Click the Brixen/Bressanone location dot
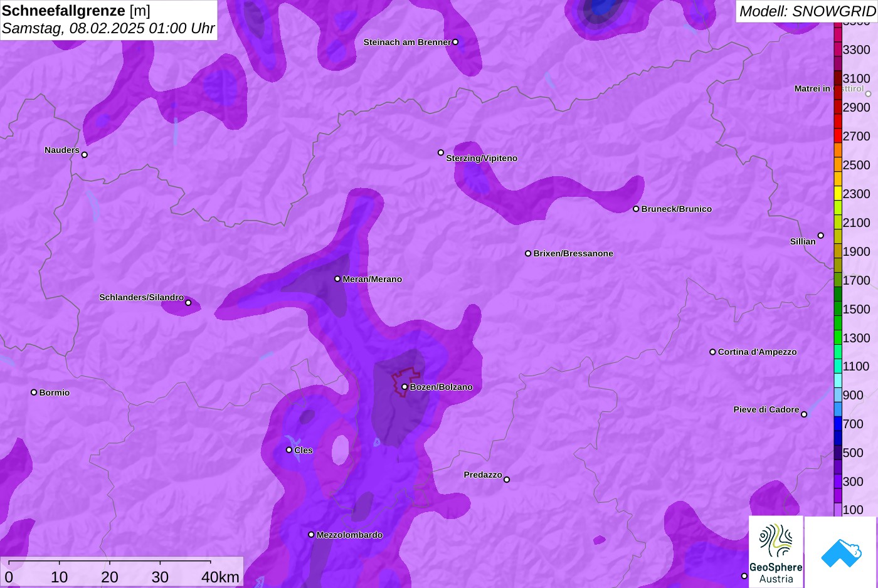878x588 pixels. point(528,253)
